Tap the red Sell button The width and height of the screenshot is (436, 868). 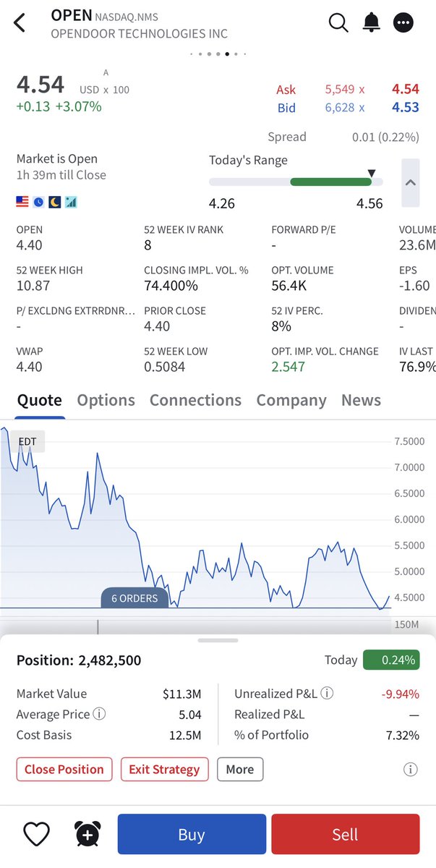[345, 834]
